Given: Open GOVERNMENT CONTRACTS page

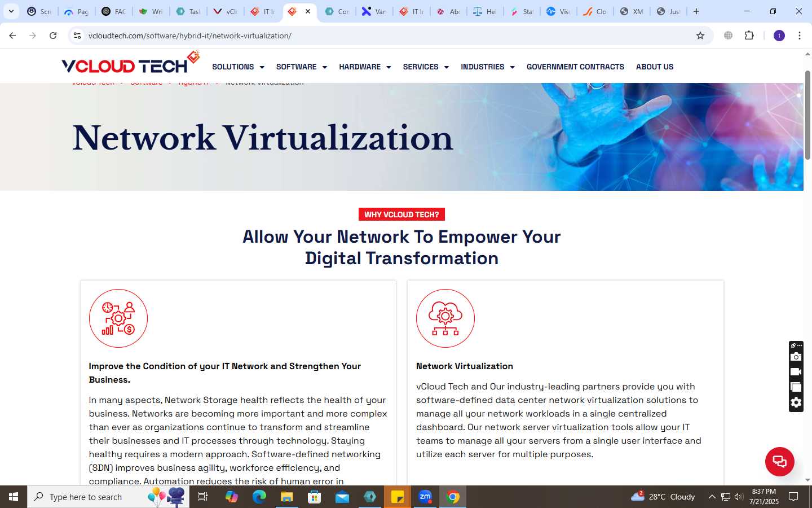Looking at the screenshot, I should coord(575,67).
